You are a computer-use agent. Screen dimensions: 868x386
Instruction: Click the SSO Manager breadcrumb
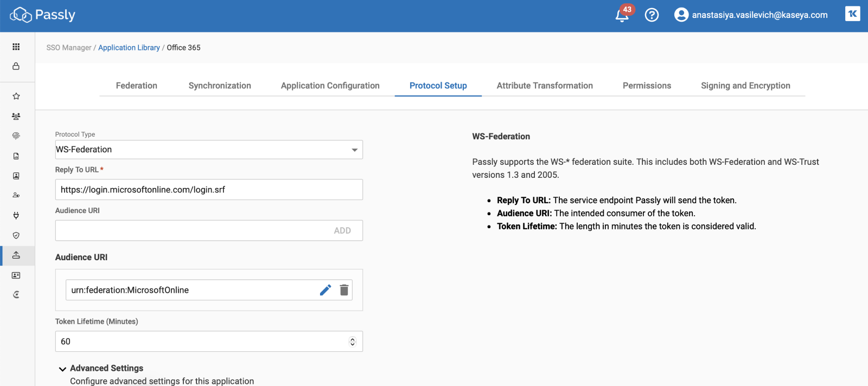coord(69,48)
